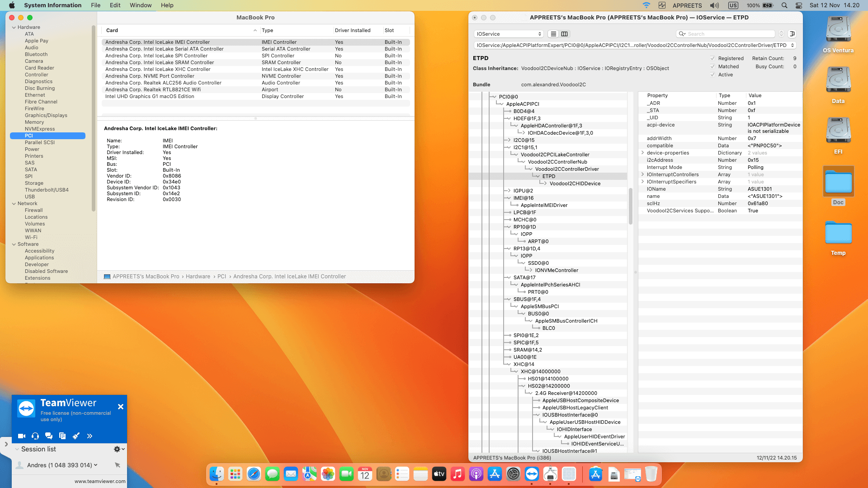Show more TeamViewer panel tools
The width and height of the screenshot is (868, 488).
(90, 436)
